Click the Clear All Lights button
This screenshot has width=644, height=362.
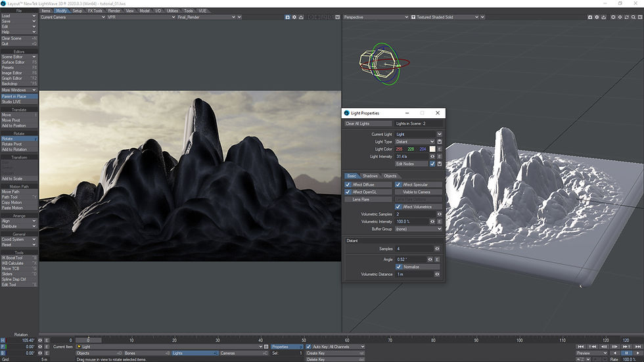point(367,124)
